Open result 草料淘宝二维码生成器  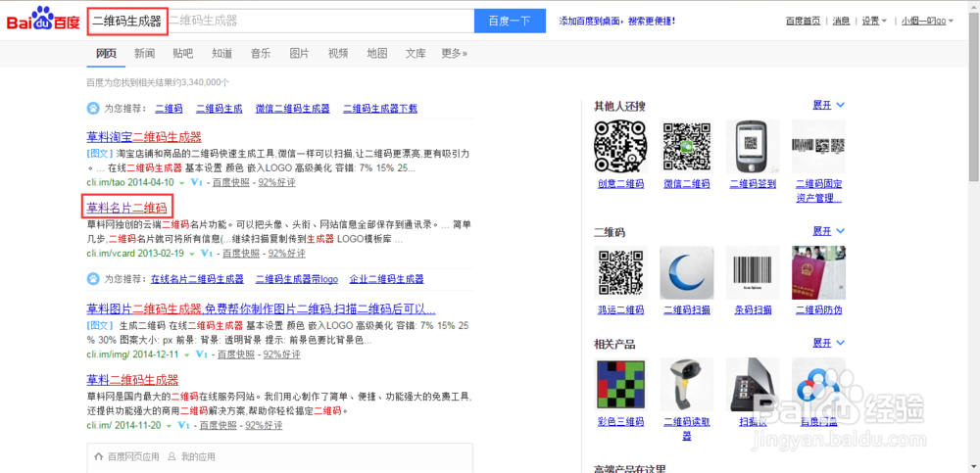click(x=144, y=137)
